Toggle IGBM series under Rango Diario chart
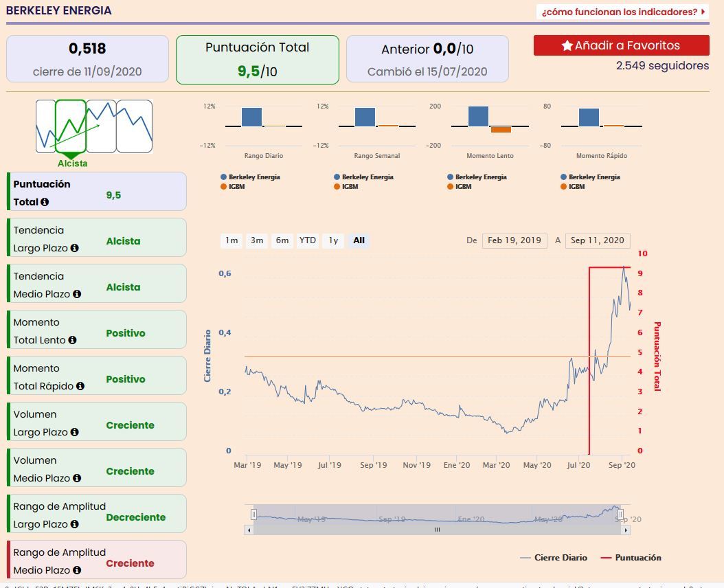724x588 pixels. pyautogui.click(x=233, y=187)
